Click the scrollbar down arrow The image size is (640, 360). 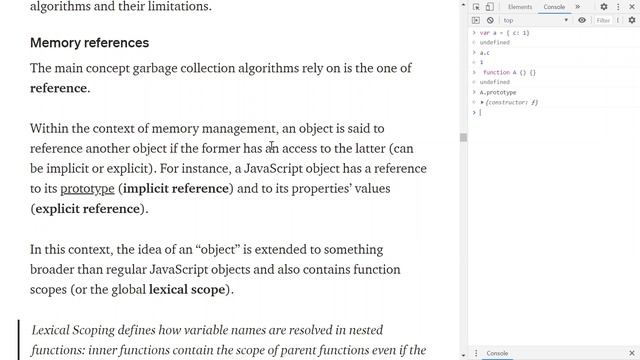(463, 355)
